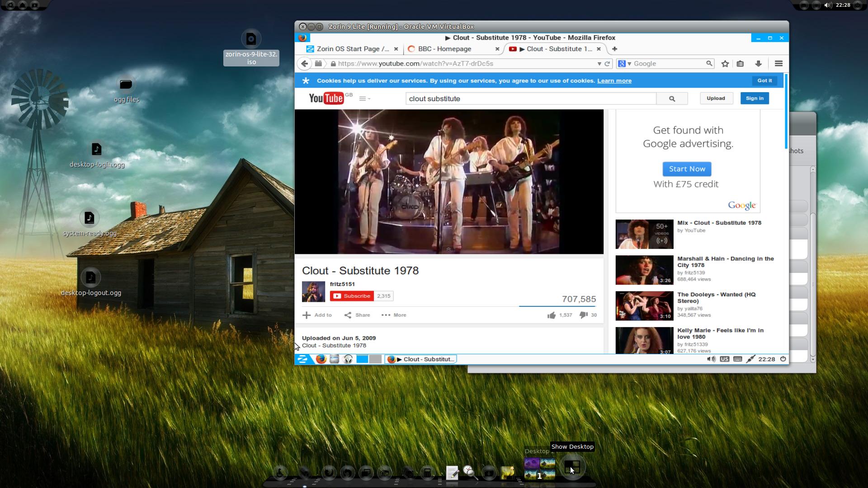Dislike video with thumbs down icon
The height and width of the screenshot is (488, 868).
(x=583, y=315)
